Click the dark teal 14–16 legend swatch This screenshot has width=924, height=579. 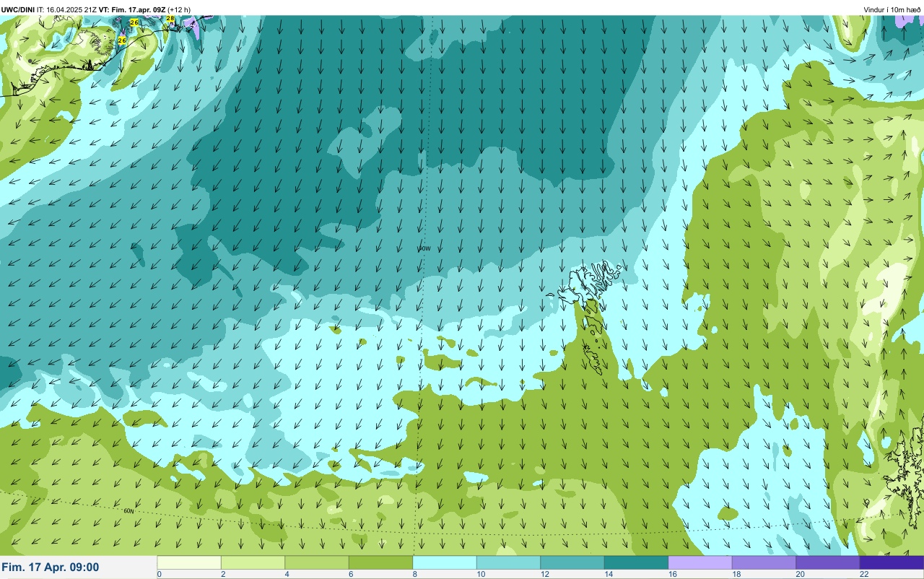click(x=636, y=562)
